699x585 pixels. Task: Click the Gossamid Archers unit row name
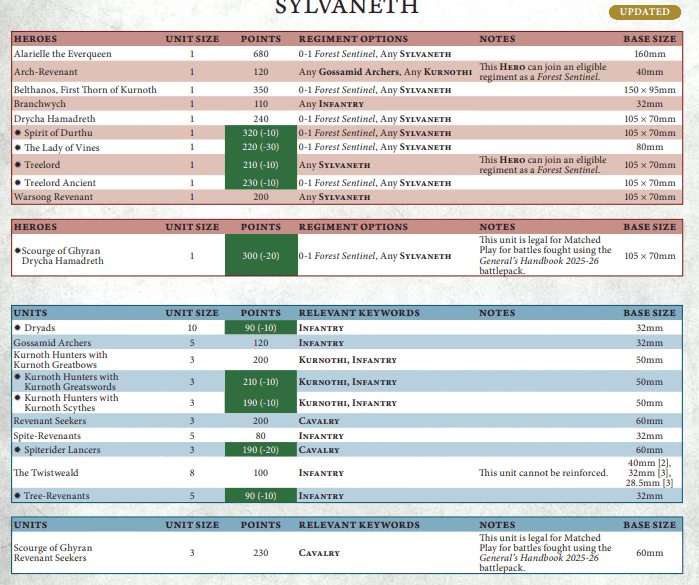coord(52,343)
